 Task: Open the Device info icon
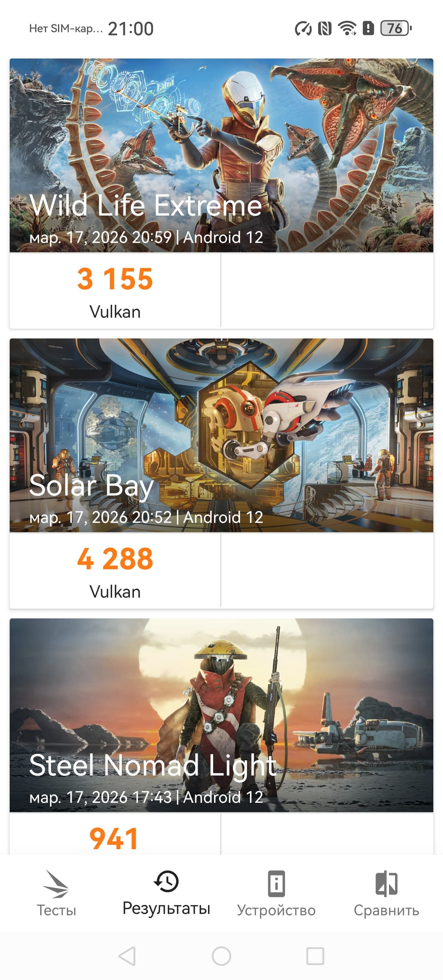[x=276, y=883]
